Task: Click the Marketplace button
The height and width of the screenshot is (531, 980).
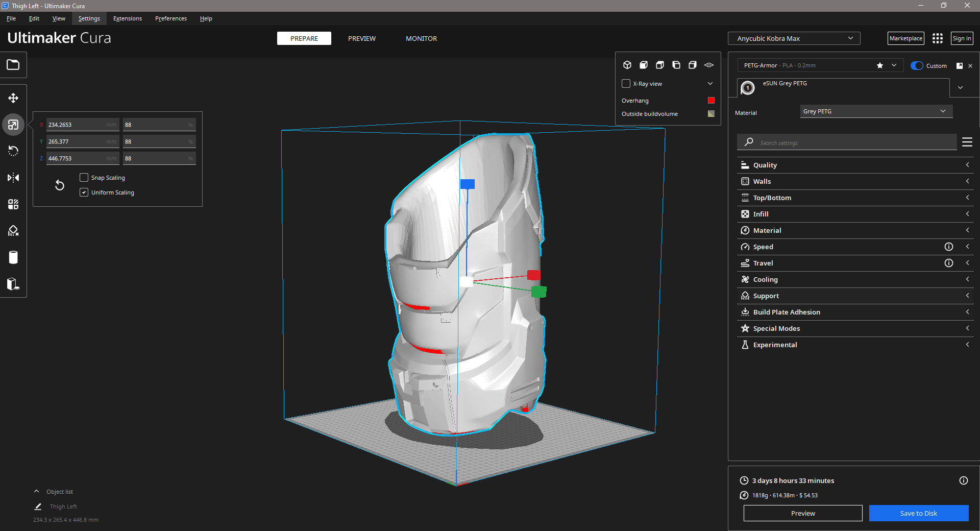Action: click(906, 38)
